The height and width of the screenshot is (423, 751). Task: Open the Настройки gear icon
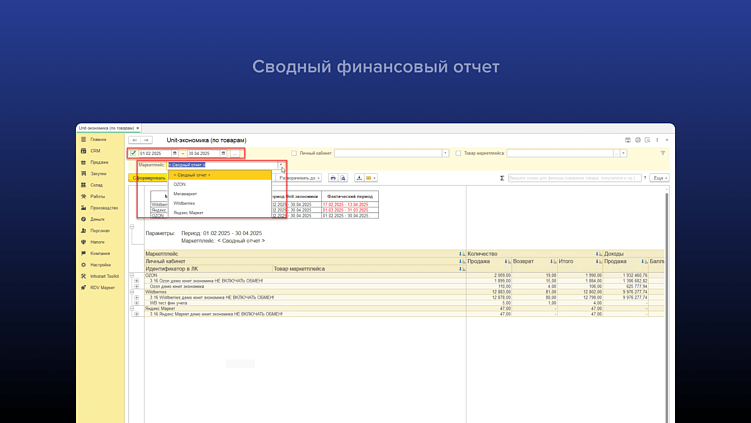(x=83, y=265)
